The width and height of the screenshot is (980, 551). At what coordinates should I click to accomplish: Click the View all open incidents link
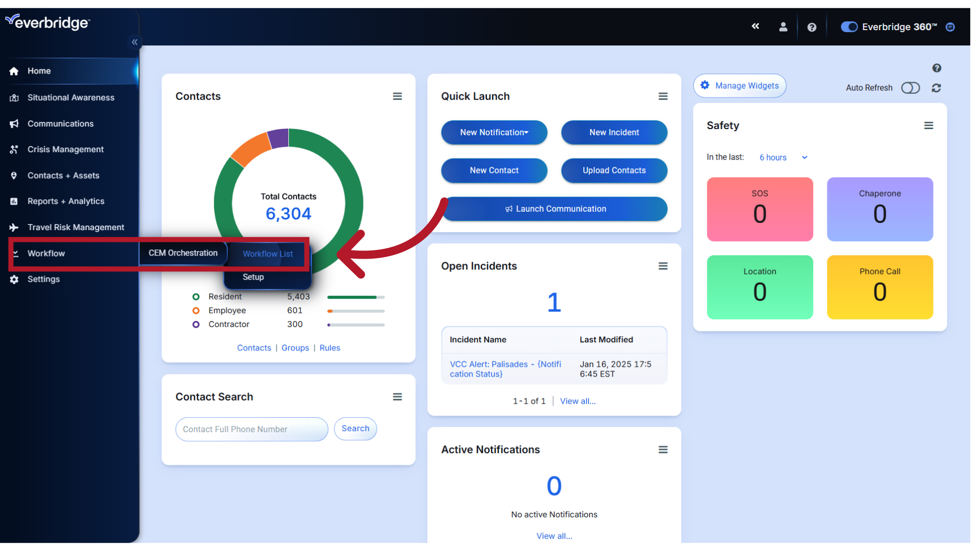point(577,401)
